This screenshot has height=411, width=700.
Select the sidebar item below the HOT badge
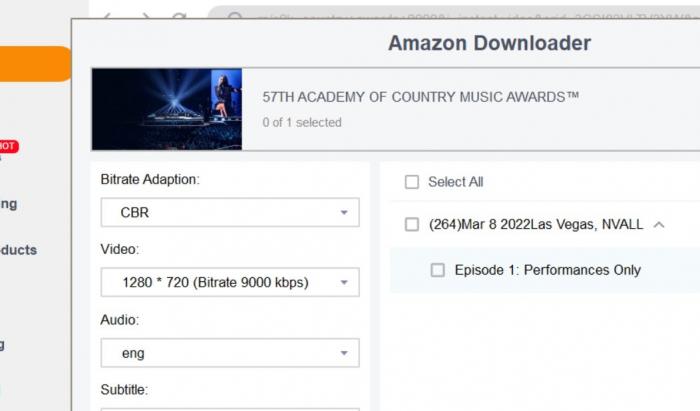click(x=8, y=204)
